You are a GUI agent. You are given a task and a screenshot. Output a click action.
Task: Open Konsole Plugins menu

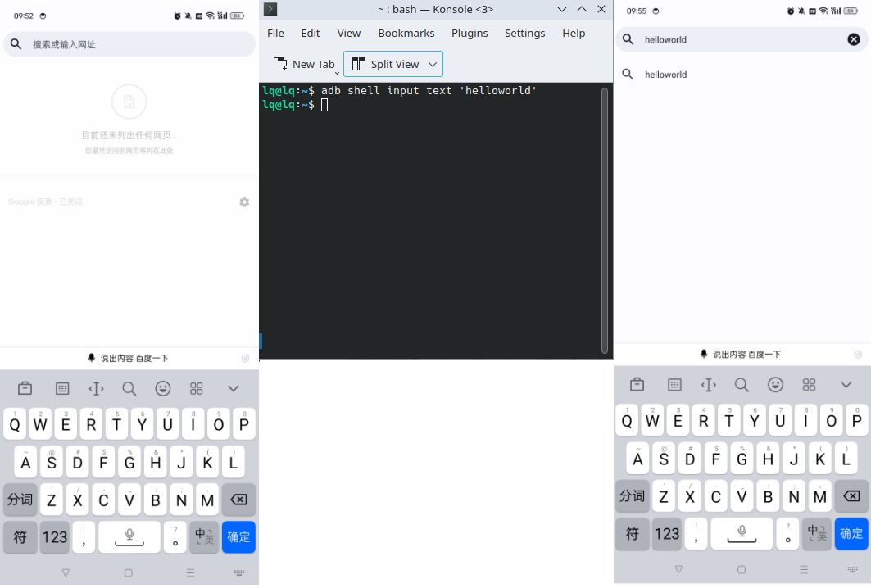[x=470, y=34]
